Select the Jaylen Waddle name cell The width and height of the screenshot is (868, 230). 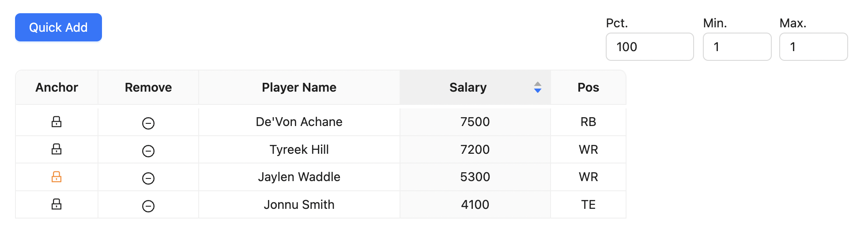coord(299,177)
